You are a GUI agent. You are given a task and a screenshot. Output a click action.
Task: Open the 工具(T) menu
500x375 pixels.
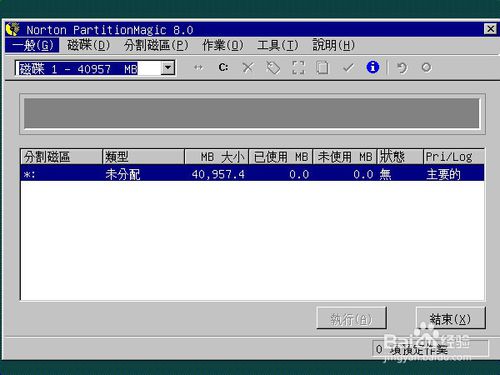click(278, 45)
